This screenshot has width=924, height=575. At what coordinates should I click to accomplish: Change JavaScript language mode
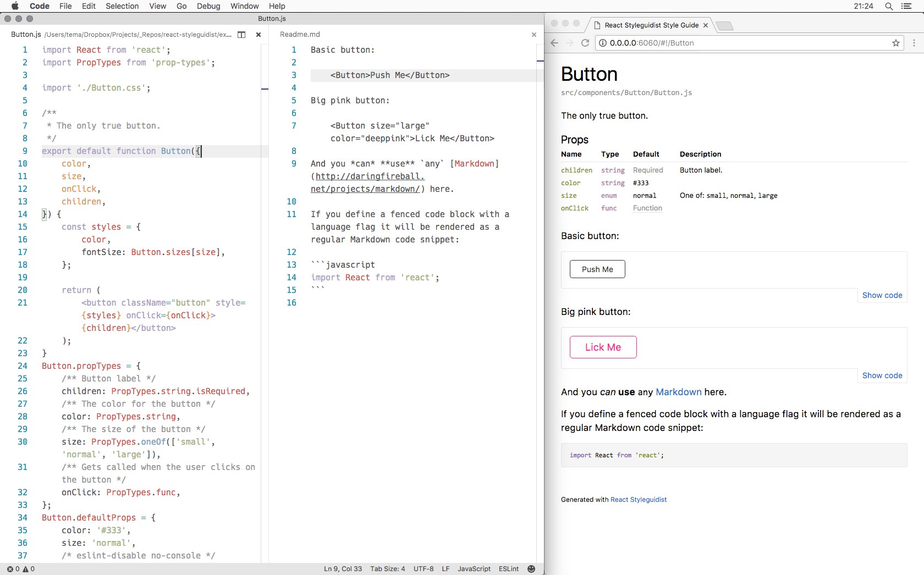pos(474,569)
